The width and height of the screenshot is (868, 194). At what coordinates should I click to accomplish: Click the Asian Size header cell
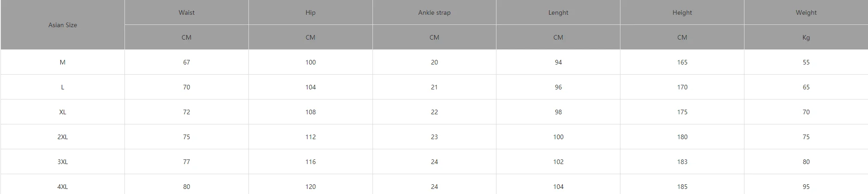coord(63,25)
